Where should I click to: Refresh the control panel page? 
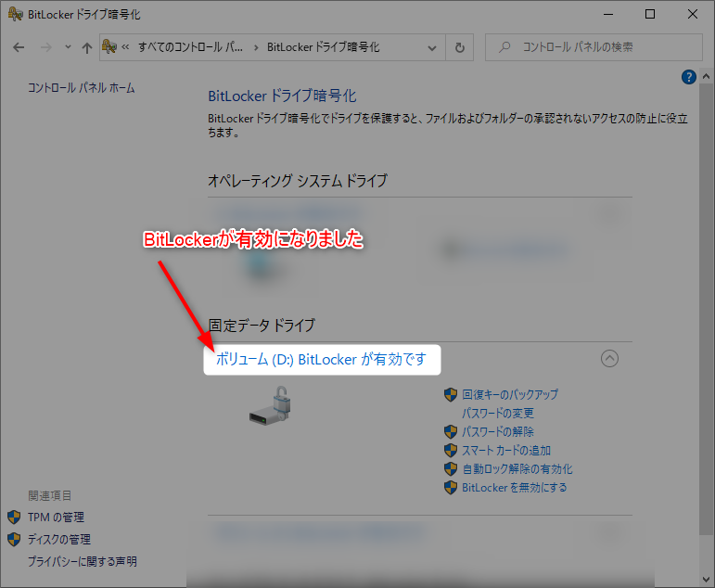coord(460,47)
